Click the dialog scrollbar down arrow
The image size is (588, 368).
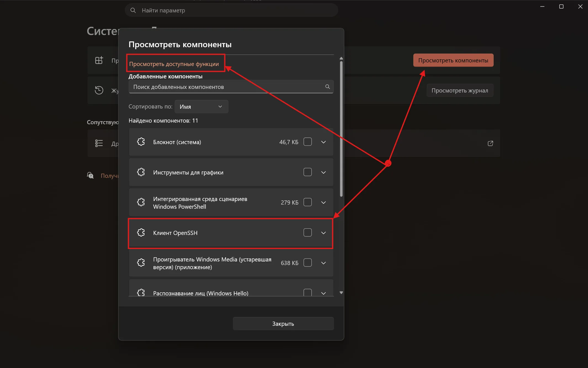click(341, 293)
